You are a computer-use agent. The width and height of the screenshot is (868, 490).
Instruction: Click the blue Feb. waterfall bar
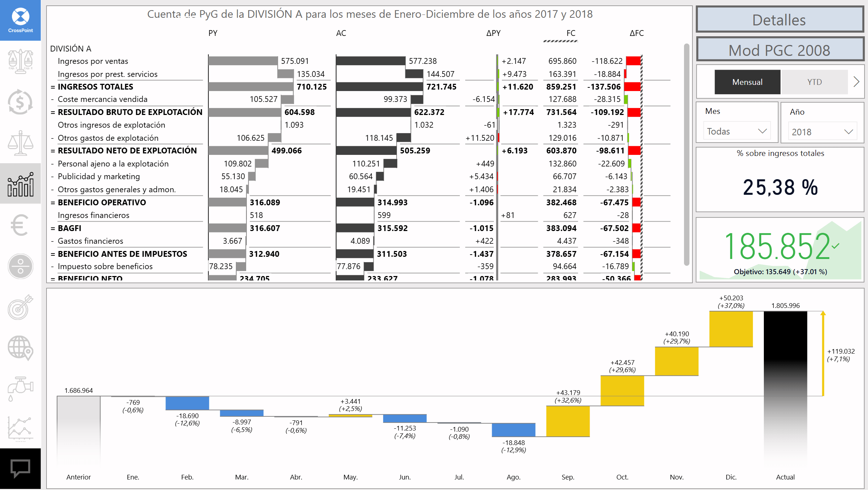[187, 403]
